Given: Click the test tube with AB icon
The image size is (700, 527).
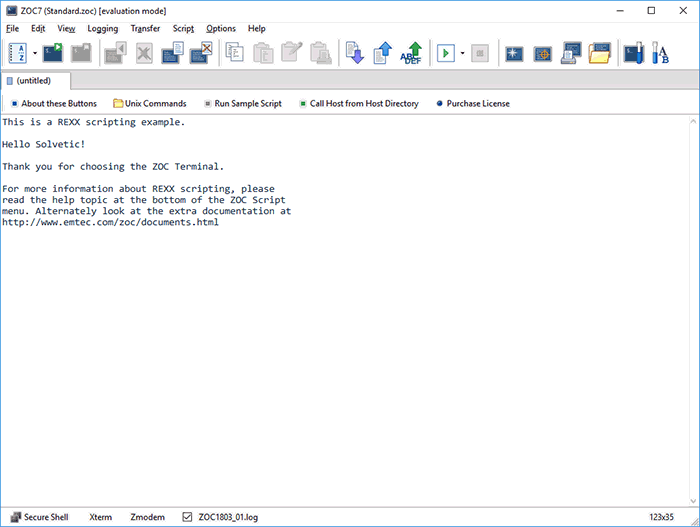Looking at the screenshot, I should coord(660,53).
